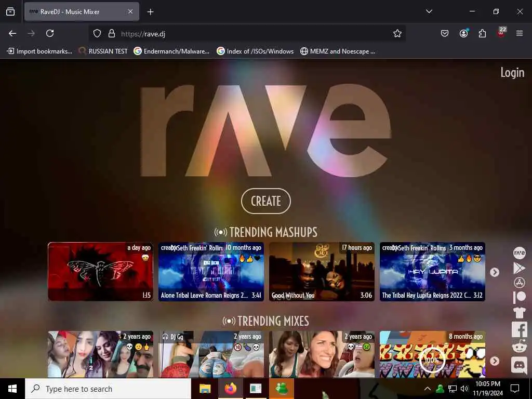Play the Alone Tribal Leave Roman Reigns mashup
This screenshot has width=532, height=399.
pos(211,271)
